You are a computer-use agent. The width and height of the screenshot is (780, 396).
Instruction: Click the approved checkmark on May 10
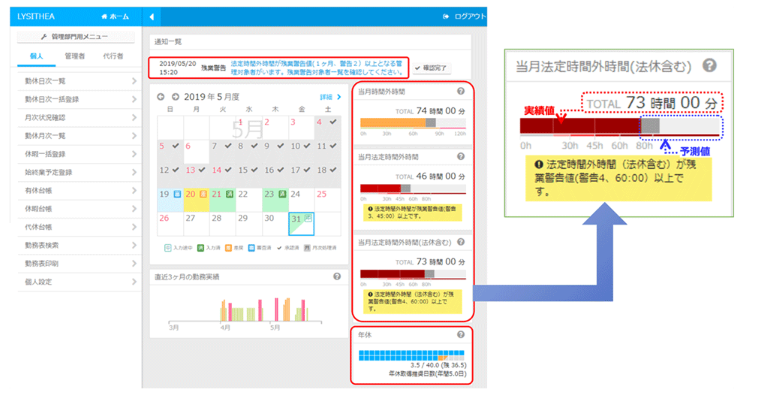click(x=307, y=146)
